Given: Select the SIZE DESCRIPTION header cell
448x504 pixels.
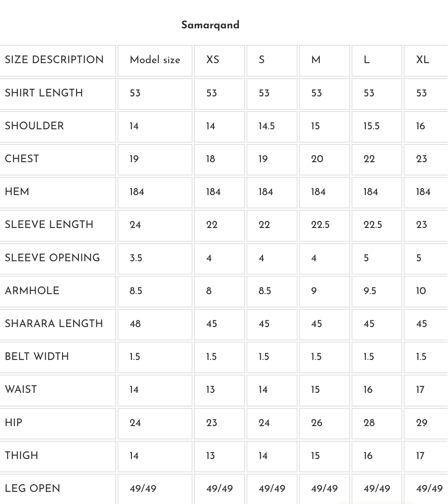Looking at the screenshot, I should [x=54, y=60].
